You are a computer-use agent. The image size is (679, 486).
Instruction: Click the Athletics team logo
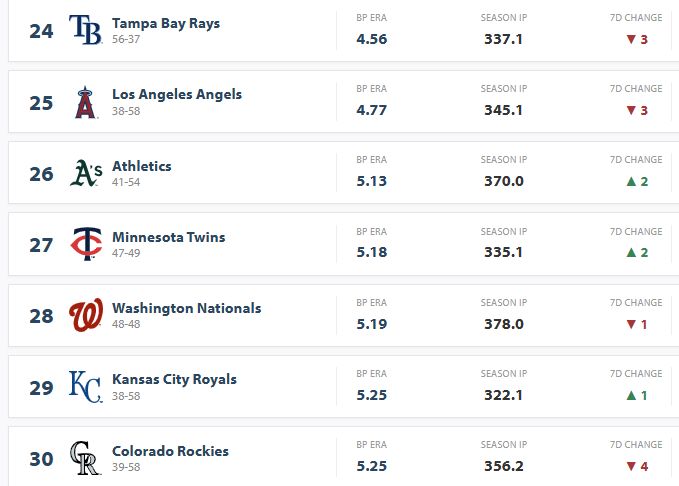tap(86, 173)
